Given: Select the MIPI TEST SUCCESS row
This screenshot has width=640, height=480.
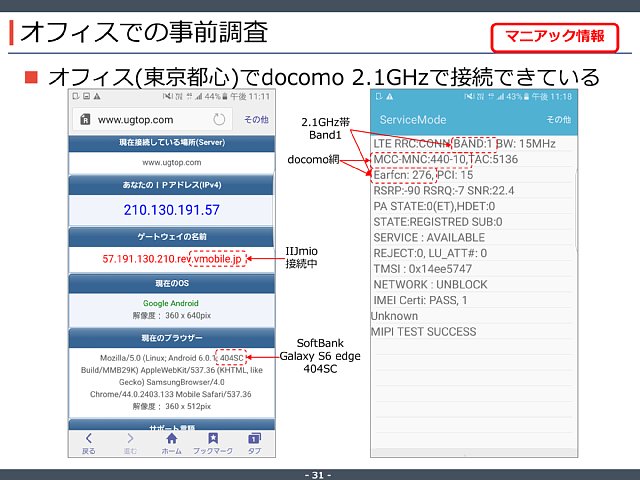Looking at the screenshot, I should [473, 331].
